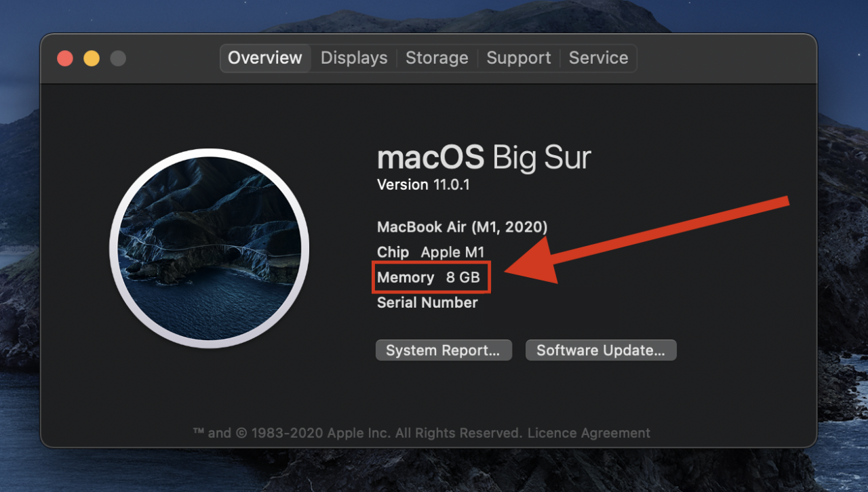Select the Storage tab
The height and width of the screenshot is (492, 868).
(437, 58)
